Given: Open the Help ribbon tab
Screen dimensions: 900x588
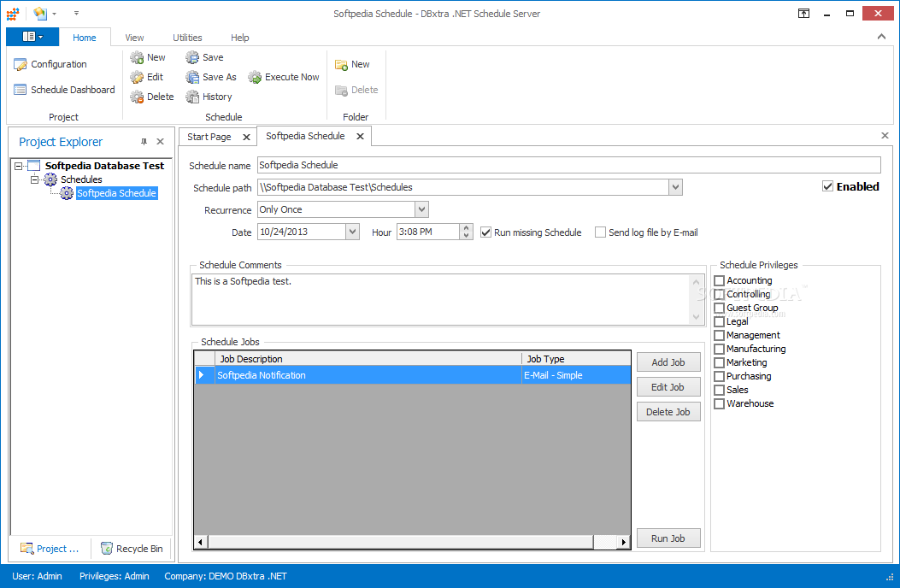Looking at the screenshot, I should (x=240, y=38).
